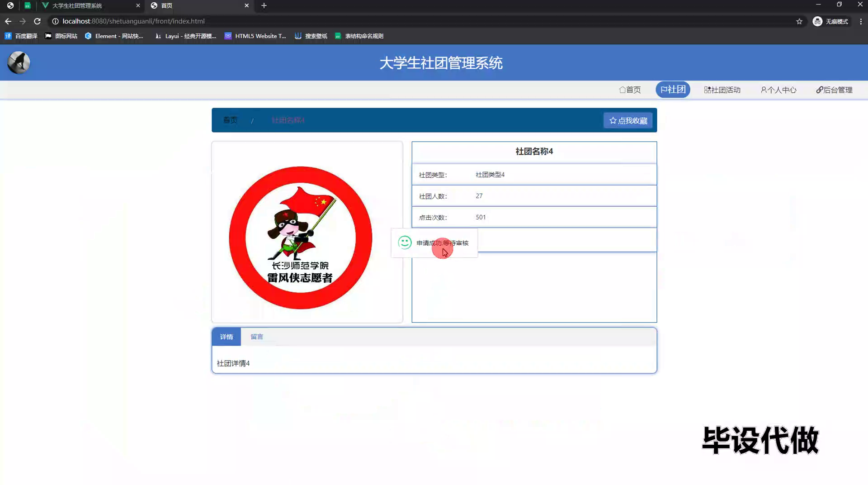
Task: Click the 社团名称4 breadcrumb item
Action: [x=288, y=120]
